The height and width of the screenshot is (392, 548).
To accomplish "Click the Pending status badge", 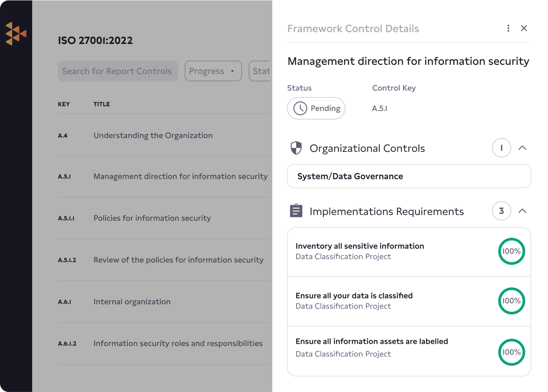I will tap(316, 108).
